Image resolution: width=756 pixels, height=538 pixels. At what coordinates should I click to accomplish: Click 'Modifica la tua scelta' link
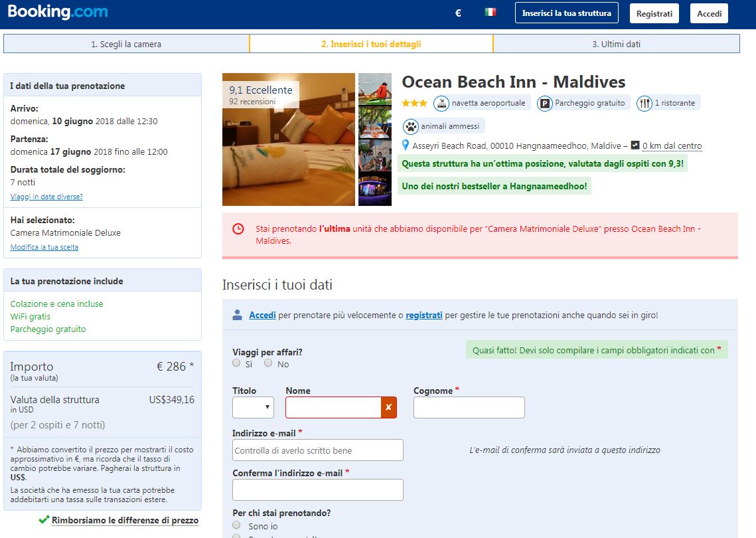(44, 247)
